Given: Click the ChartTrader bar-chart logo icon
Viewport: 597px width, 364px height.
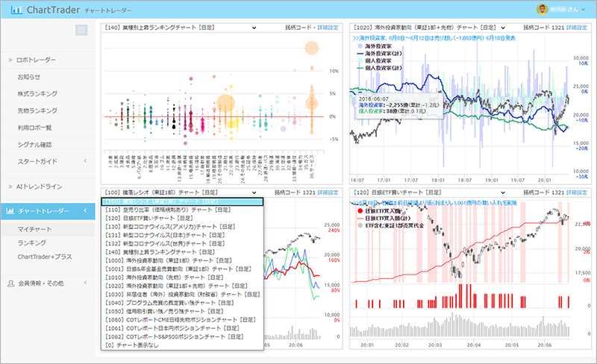Looking at the screenshot, I should (x=16, y=10).
